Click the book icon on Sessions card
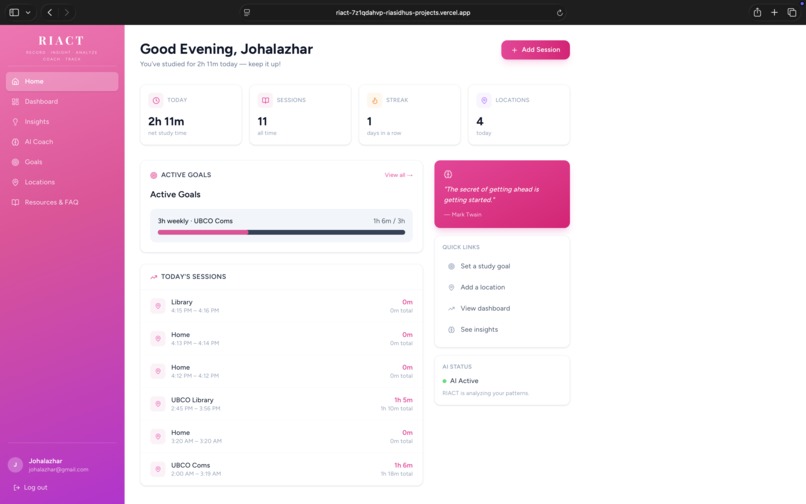 [x=265, y=100]
